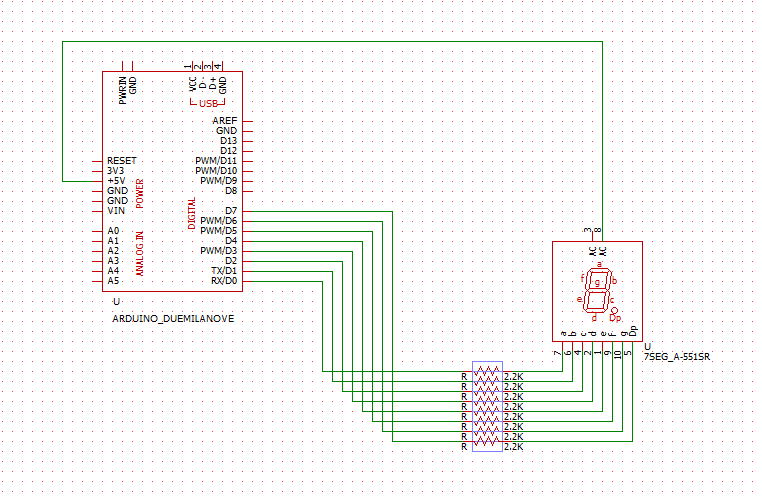Click the RX/D0 pin of the Arduino
This screenshot has height=498, width=762.
pyautogui.click(x=223, y=281)
